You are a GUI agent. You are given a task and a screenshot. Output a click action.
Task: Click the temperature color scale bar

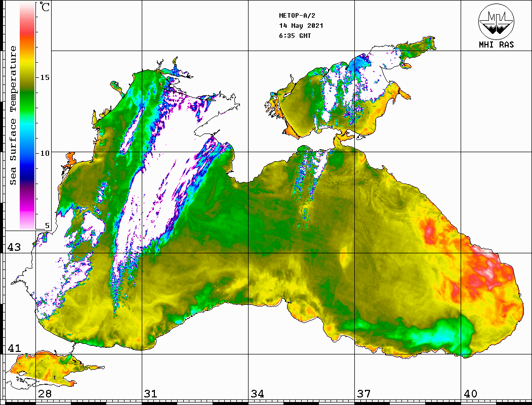tap(27, 116)
